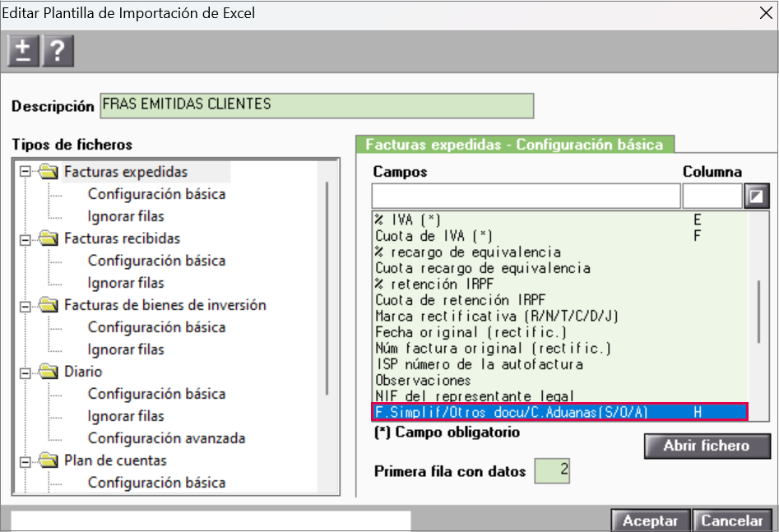
Task: Select the Facturas recibidas tree item
Action: pos(123,238)
